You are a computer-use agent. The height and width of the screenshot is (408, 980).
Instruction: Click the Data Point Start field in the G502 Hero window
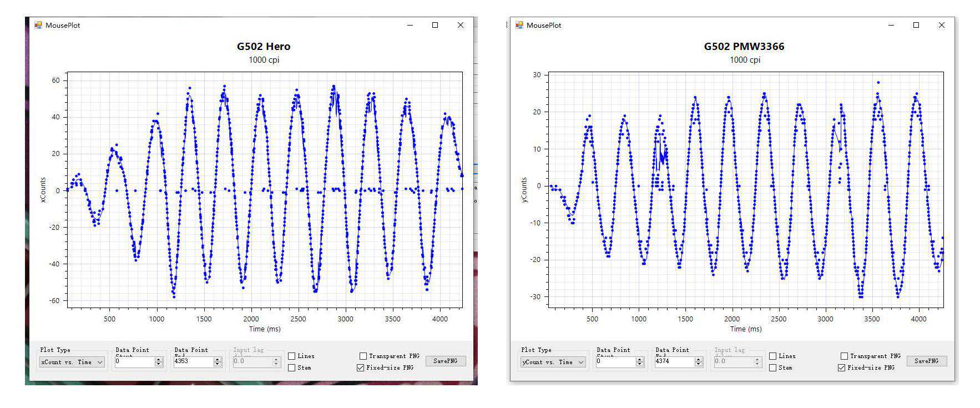coord(134,361)
